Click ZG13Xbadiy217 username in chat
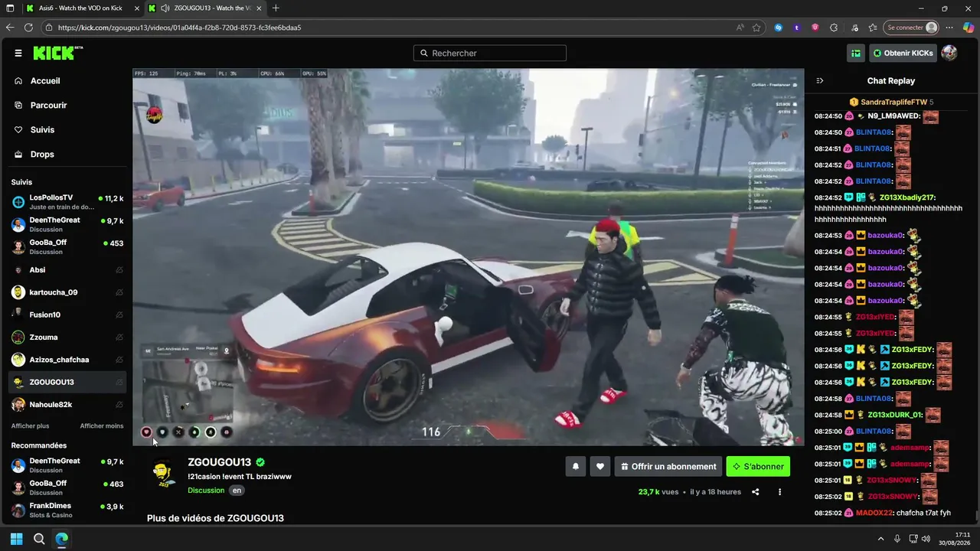Image resolution: width=980 pixels, height=551 pixels. (908, 197)
